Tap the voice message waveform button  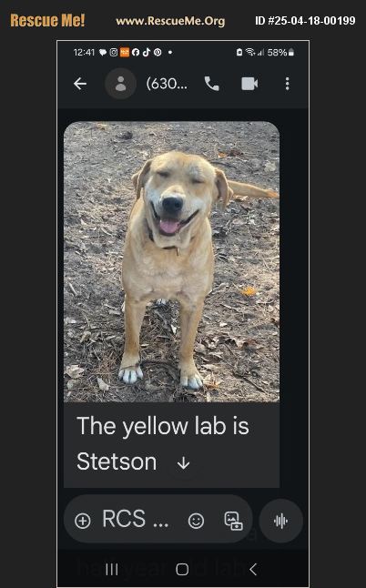pyautogui.click(x=281, y=521)
